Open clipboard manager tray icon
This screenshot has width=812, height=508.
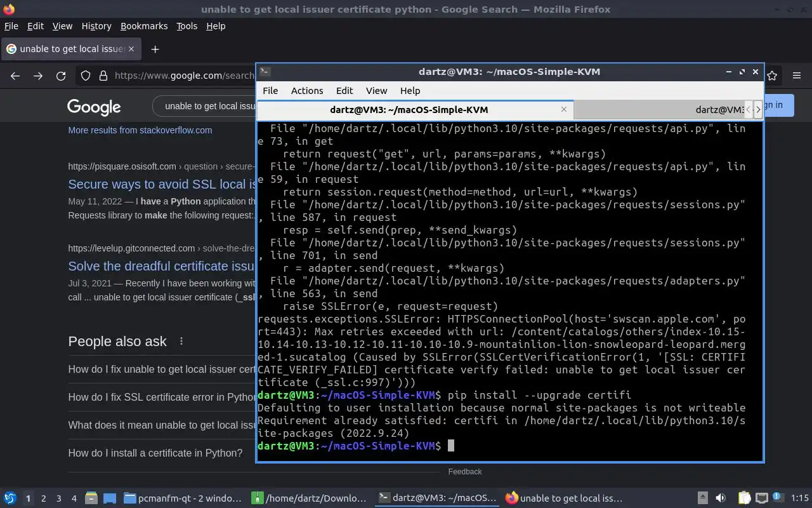point(745,498)
